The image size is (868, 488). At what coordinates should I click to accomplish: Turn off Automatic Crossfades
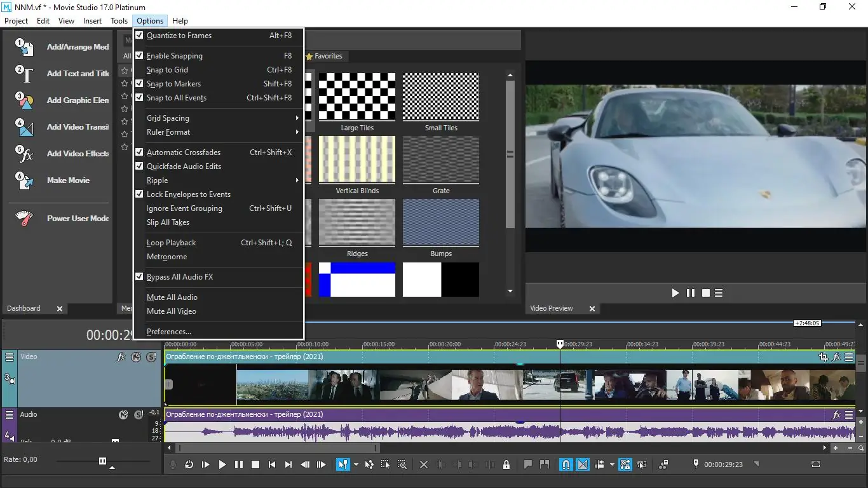pos(184,152)
